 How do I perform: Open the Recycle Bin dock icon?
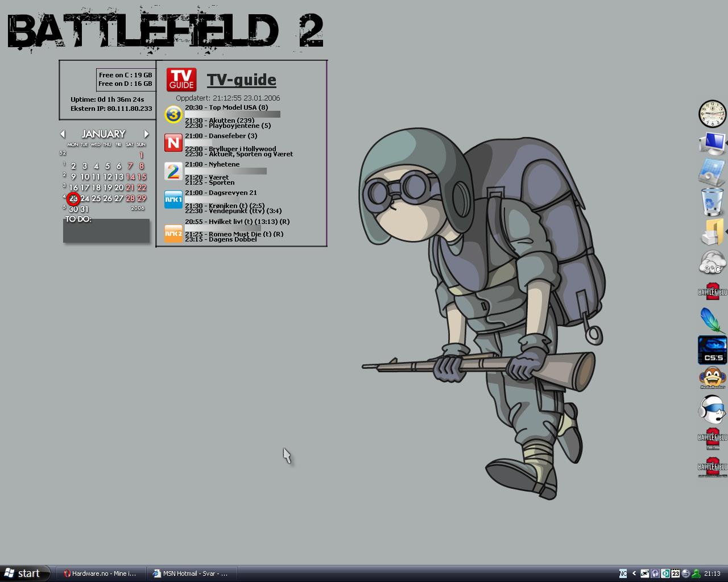712,202
